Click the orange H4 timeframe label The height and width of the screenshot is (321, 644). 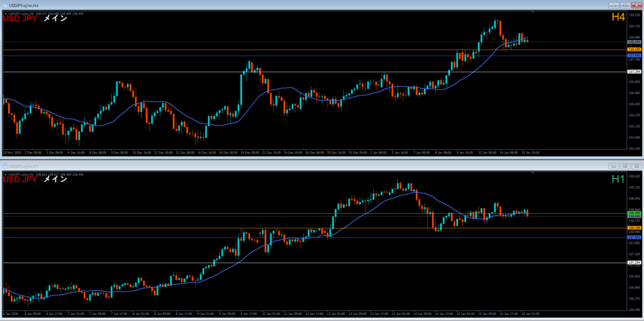617,18
